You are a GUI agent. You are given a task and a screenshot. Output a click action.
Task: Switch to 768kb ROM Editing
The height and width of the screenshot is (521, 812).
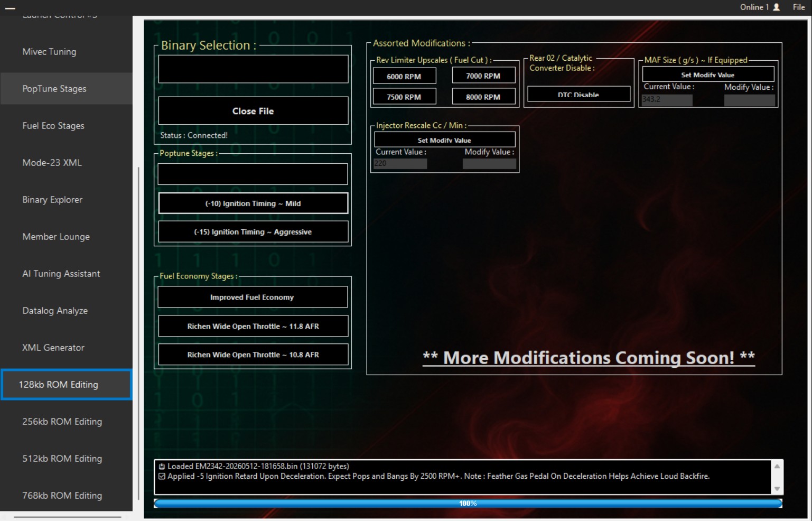[66, 496]
